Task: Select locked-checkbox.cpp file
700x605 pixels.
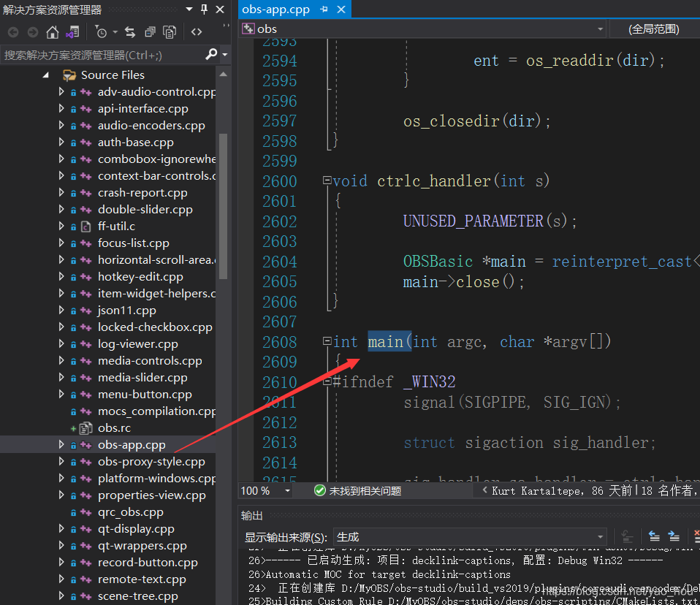Action: [155, 327]
